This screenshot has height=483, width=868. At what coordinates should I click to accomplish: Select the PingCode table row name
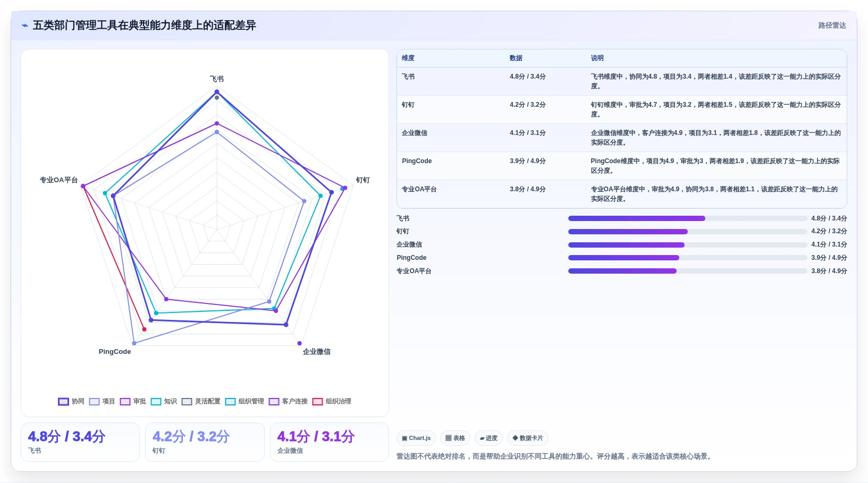(x=417, y=161)
